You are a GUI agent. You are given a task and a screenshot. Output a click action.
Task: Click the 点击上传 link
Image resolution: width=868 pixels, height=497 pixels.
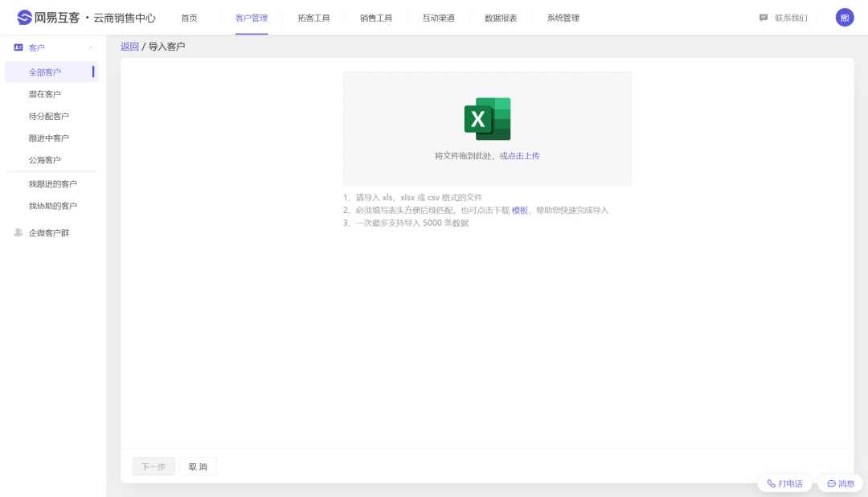click(524, 156)
